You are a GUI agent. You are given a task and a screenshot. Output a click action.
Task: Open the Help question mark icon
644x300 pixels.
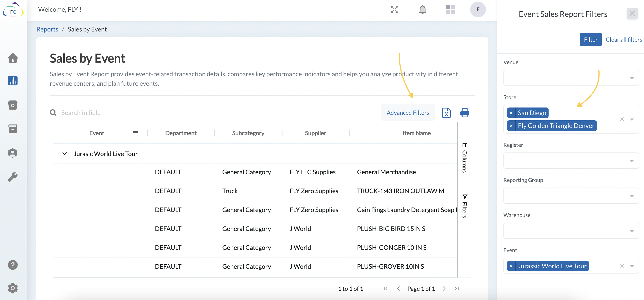coord(13,265)
